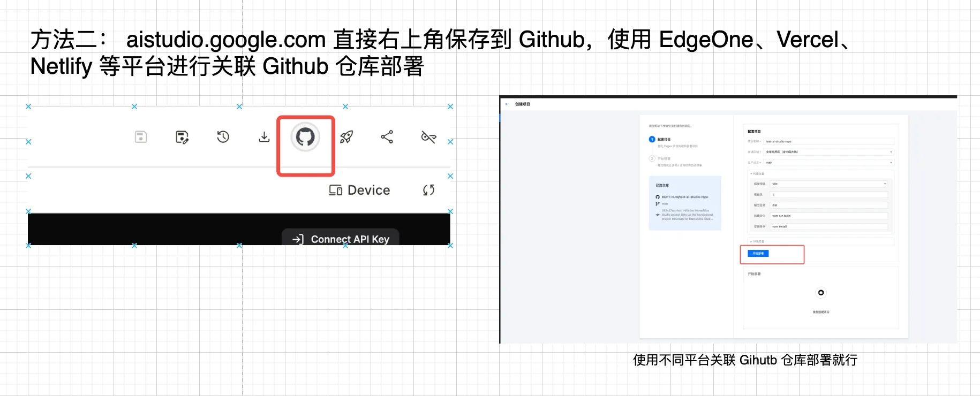
Task: Toggle the Device preview mode
Action: (359, 190)
